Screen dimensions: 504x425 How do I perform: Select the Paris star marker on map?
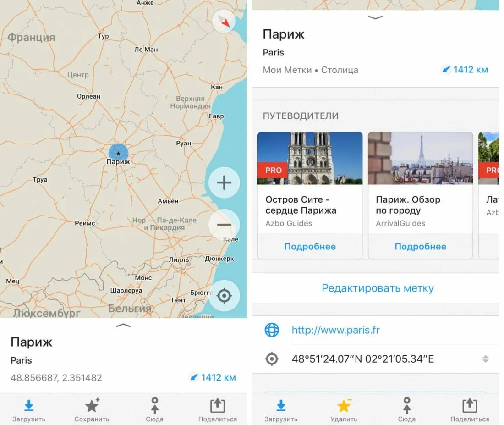click(118, 153)
